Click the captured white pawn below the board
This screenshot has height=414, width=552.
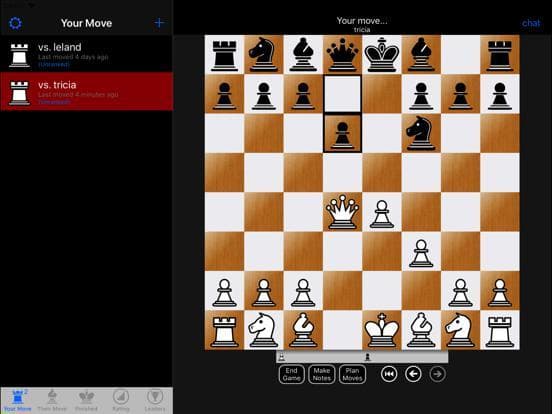coord(281,357)
